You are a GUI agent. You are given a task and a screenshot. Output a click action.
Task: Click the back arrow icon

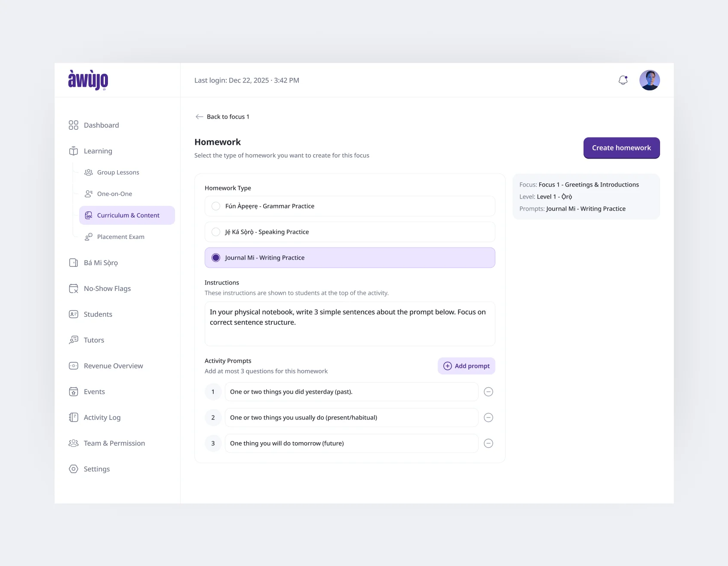[199, 116]
